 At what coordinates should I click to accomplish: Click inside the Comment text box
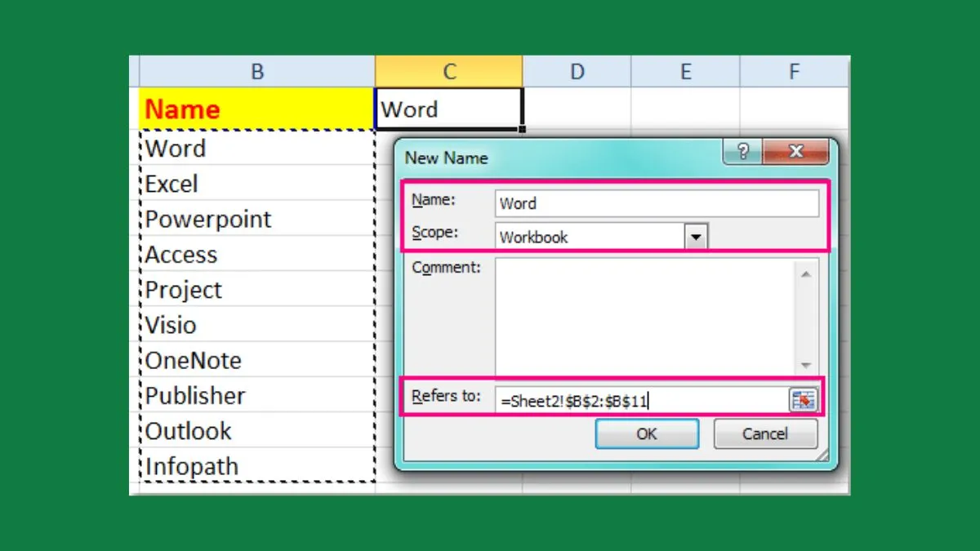pos(645,316)
